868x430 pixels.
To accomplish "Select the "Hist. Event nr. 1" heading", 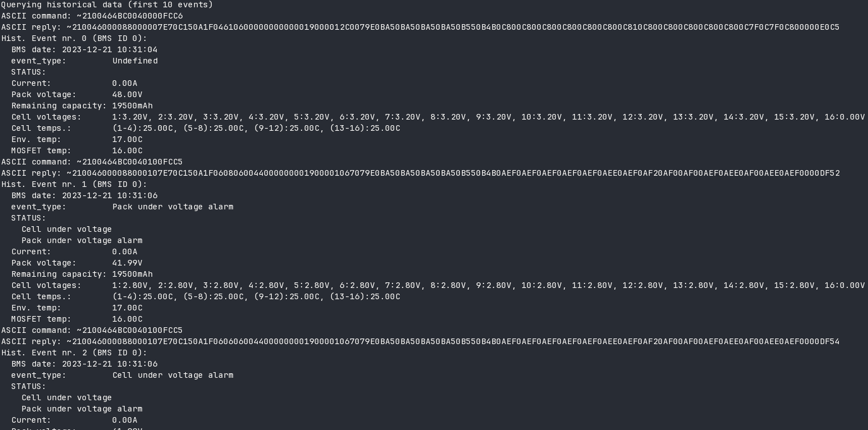I will coord(74,184).
